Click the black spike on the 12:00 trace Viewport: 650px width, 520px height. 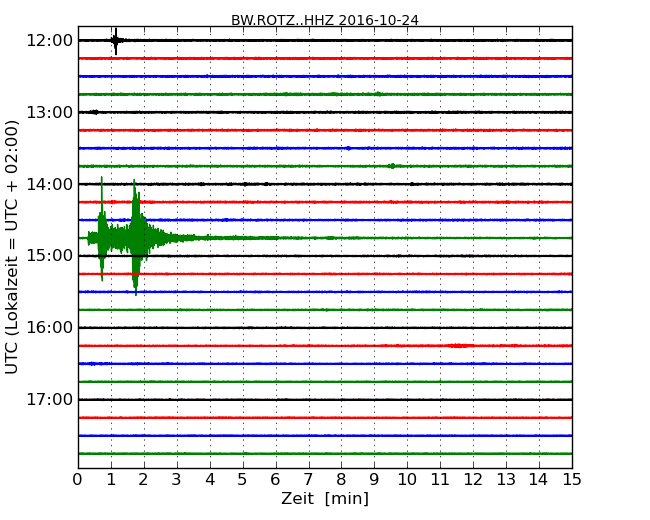(116, 41)
